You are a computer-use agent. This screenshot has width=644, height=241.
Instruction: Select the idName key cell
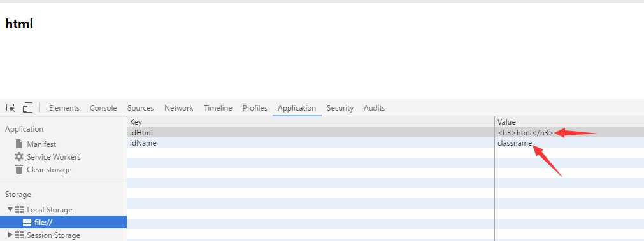pos(311,143)
